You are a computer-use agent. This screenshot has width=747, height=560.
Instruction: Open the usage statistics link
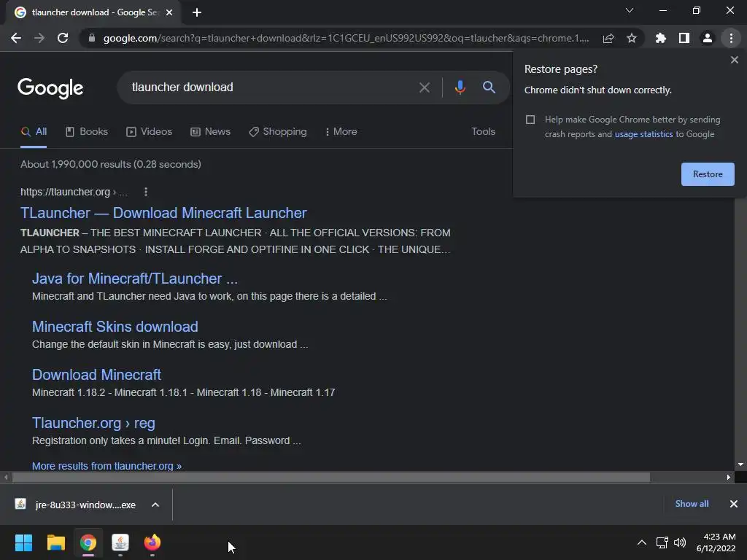point(643,134)
